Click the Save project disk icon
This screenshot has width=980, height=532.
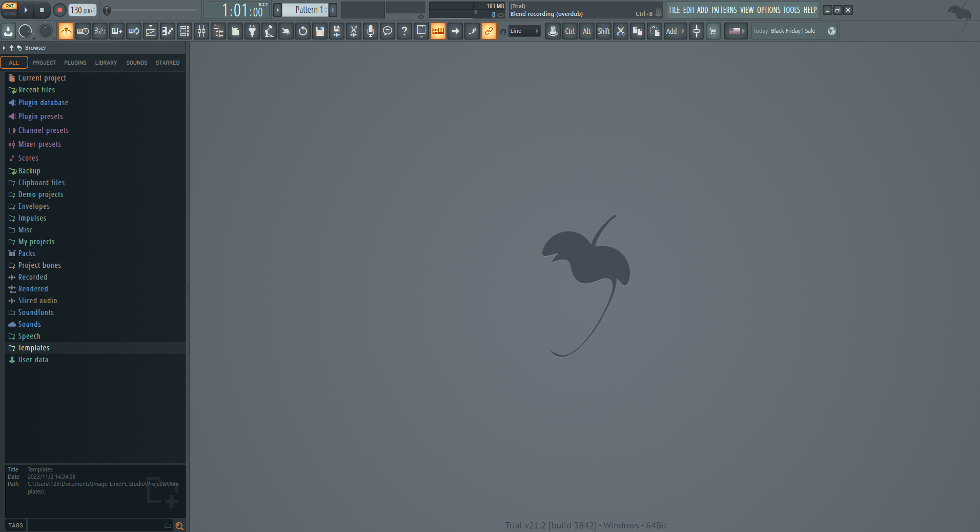[x=319, y=31]
